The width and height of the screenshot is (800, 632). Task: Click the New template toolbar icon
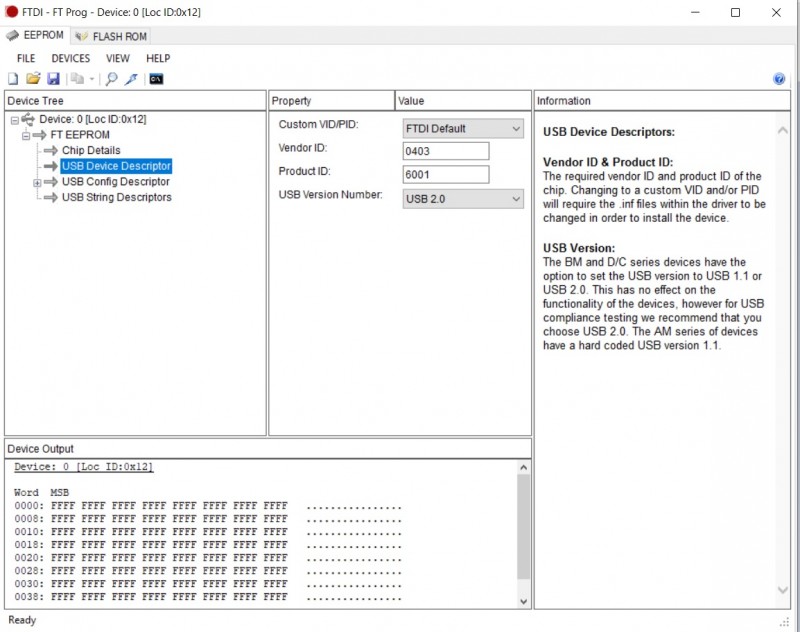(13, 79)
